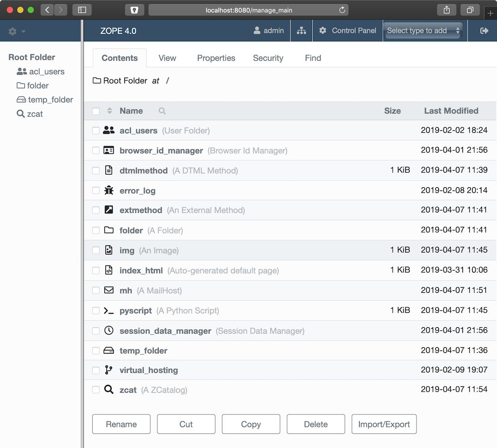Click the Copy button
Screen dimensions: 497x448
click(x=251, y=424)
